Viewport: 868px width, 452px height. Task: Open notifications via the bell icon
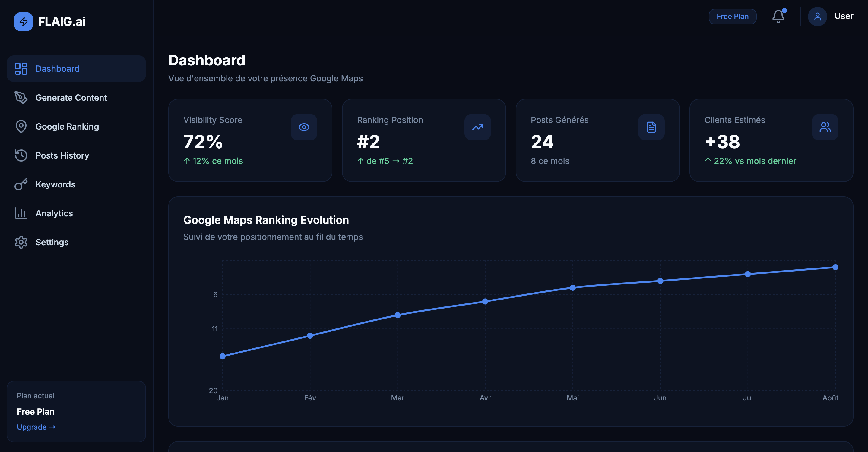click(x=778, y=16)
